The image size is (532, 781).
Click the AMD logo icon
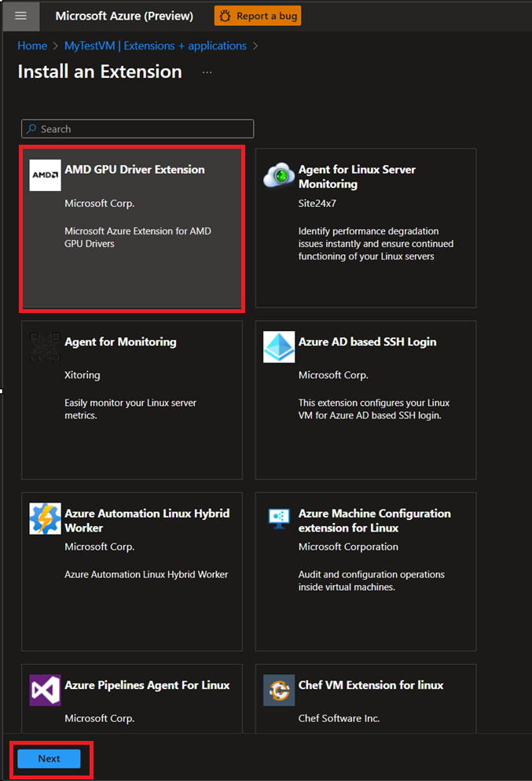[46, 175]
